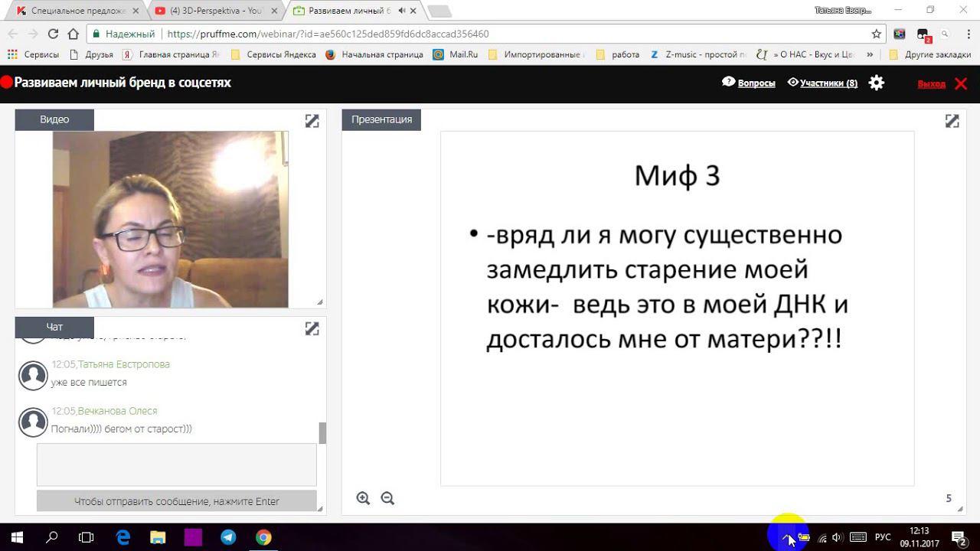
Task: Reload the current page
Action: [x=53, y=34]
